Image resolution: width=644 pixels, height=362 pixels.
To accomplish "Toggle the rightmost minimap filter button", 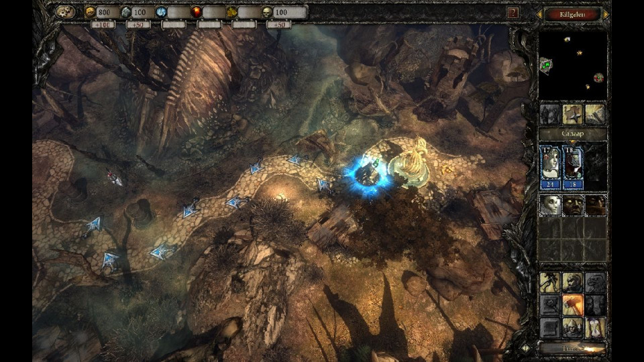I will tap(595, 114).
